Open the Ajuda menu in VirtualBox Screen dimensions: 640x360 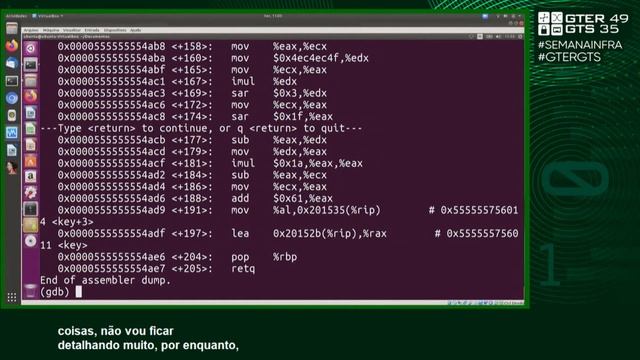coord(136,30)
